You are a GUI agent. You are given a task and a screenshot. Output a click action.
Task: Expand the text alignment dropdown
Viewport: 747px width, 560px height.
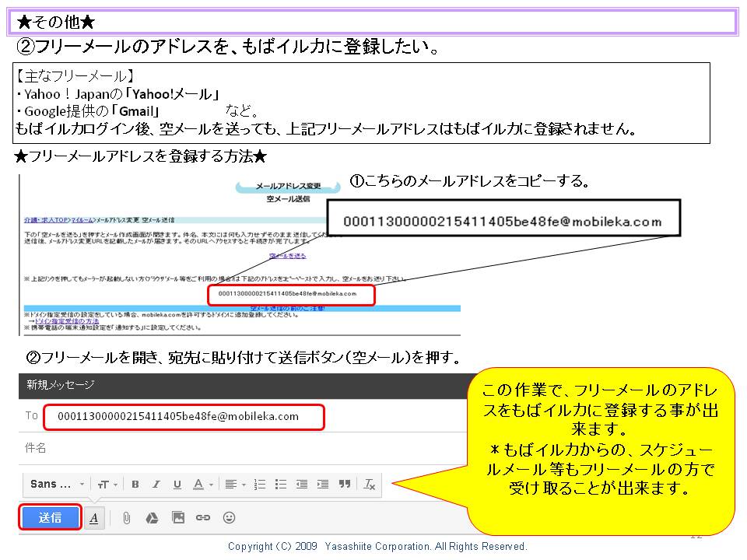point(234,484)
